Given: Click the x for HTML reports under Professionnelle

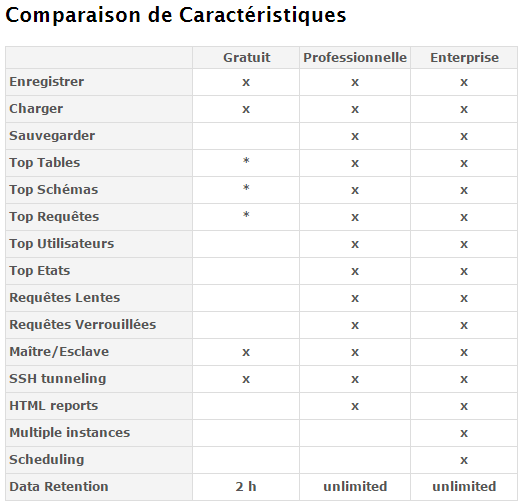Looking at the screenshot, I should (355, 406).
